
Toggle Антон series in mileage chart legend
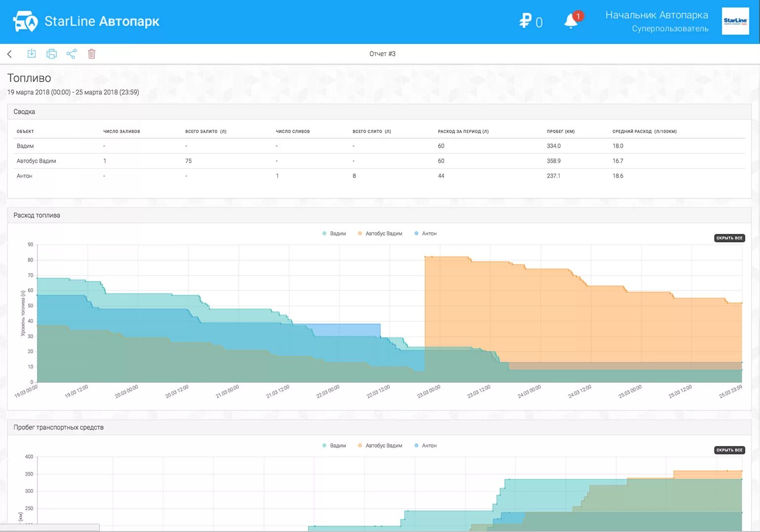pos(425,446)
